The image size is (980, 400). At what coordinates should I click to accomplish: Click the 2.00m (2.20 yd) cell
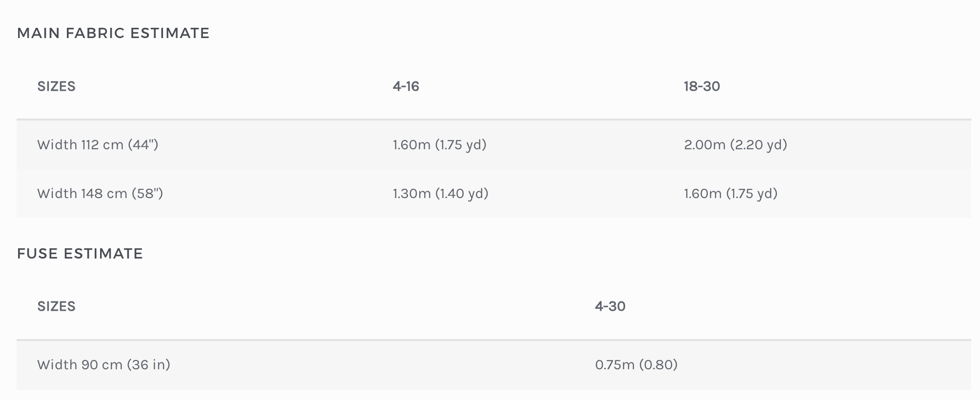coord(735,145)
